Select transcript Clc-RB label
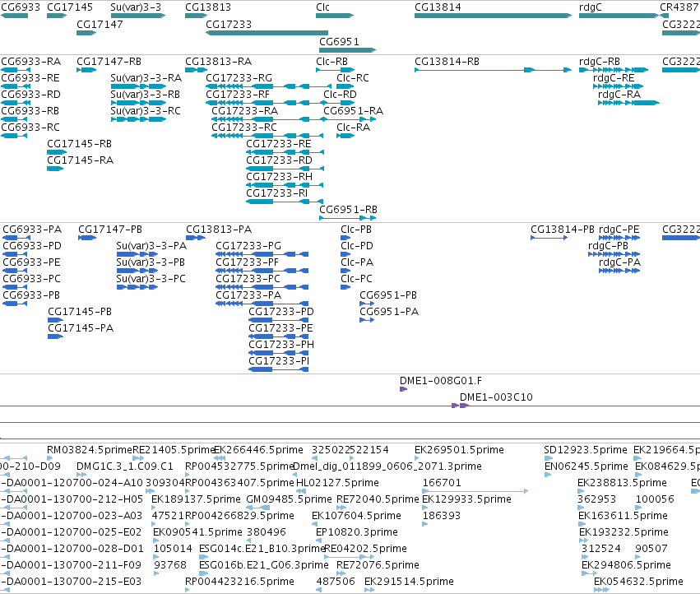Image resolution: width=700 pixels, height=594 pixels. [331, 61]
